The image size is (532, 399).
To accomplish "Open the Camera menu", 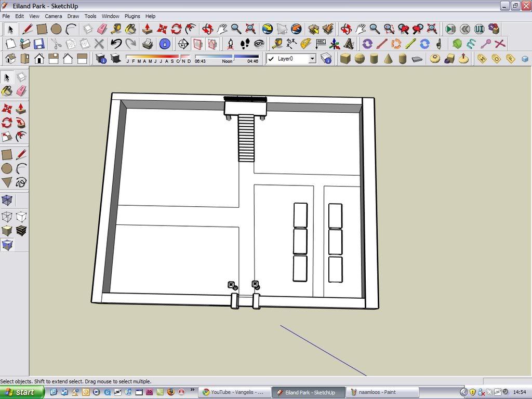I will tap(54, 16).
